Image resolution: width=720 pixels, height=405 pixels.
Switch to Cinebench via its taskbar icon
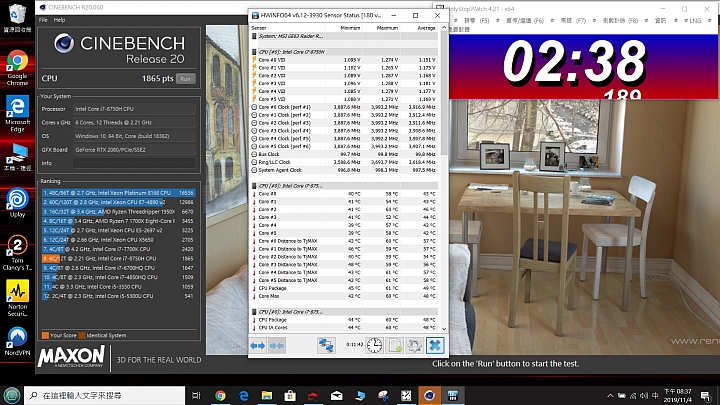pos(430,395)
